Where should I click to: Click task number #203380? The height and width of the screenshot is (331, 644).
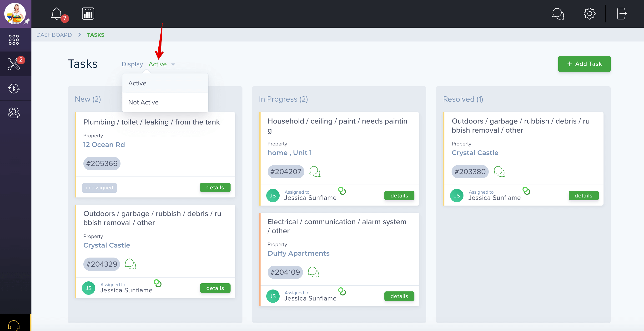470,171
